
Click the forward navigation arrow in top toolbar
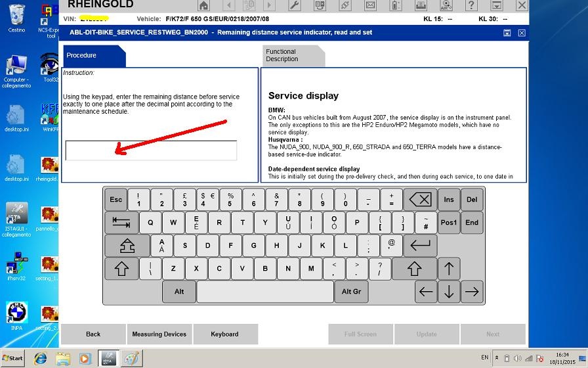click(269, 5)
